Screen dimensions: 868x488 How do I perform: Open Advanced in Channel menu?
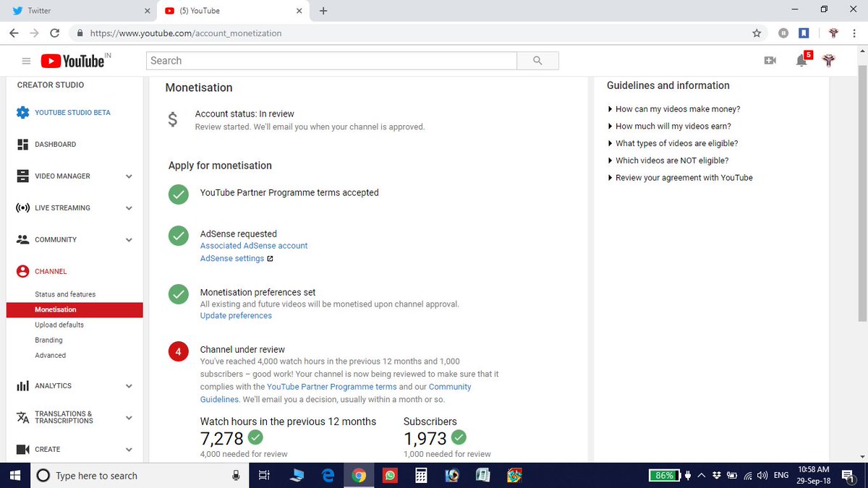point(50,355)
